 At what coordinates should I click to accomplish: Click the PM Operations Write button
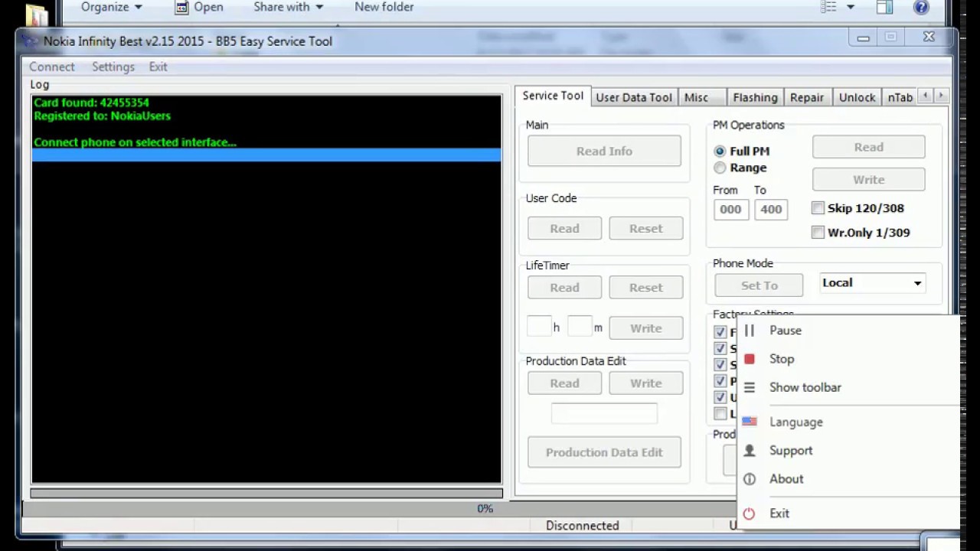click(x=869, y=179)
